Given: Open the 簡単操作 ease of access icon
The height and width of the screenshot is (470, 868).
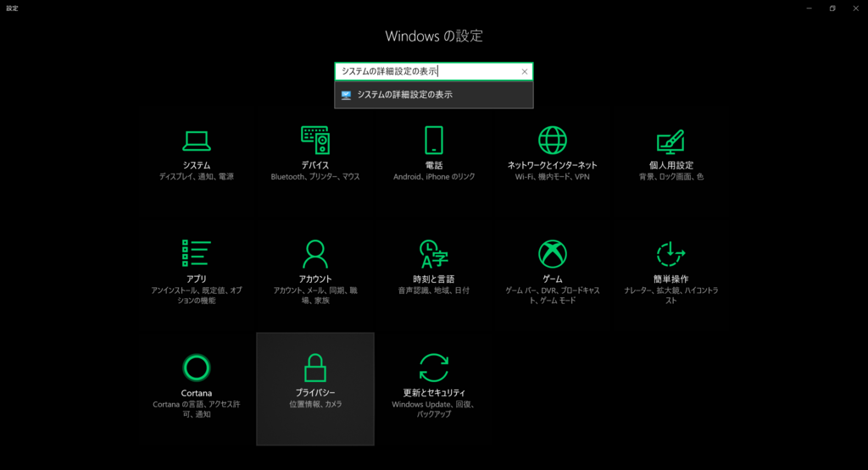Looking at the screenshot, I should 671,254.
